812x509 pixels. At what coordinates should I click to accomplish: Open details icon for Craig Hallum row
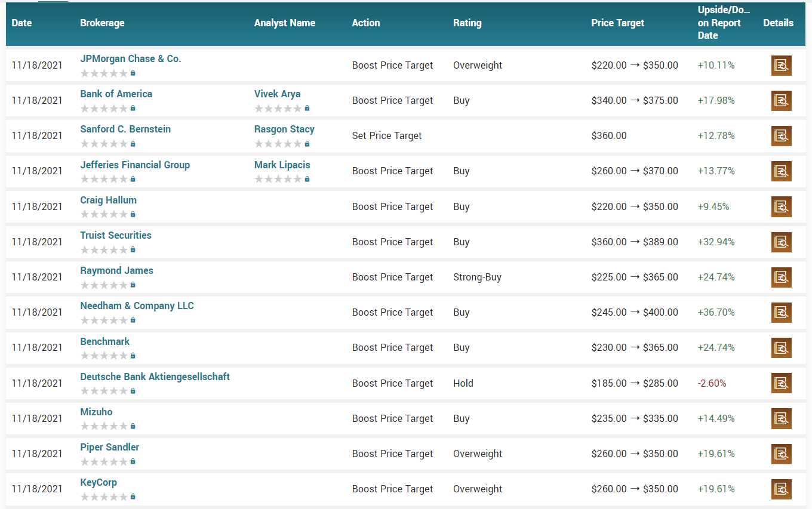781,206
